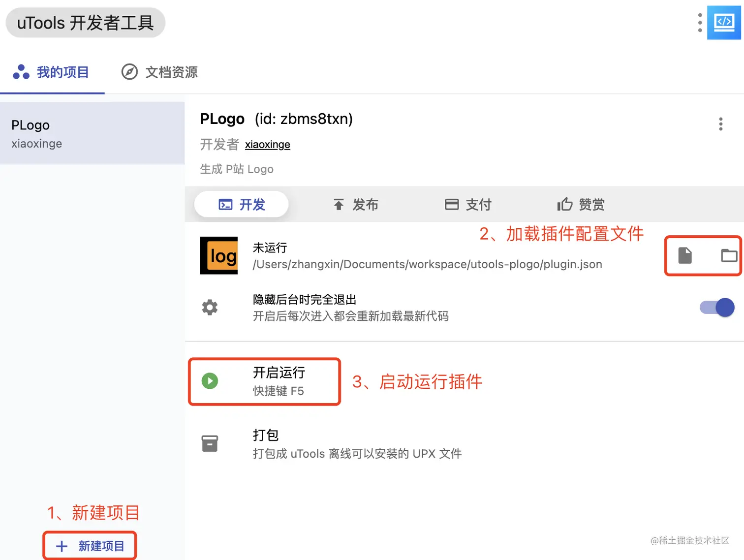Click the three-dots icon beside 我的项目
Screen dimensions: 744x560
point(21,72)
